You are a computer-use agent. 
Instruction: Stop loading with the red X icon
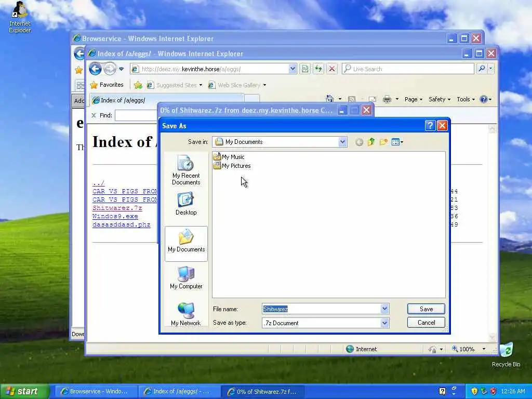[x=332, y=69]
